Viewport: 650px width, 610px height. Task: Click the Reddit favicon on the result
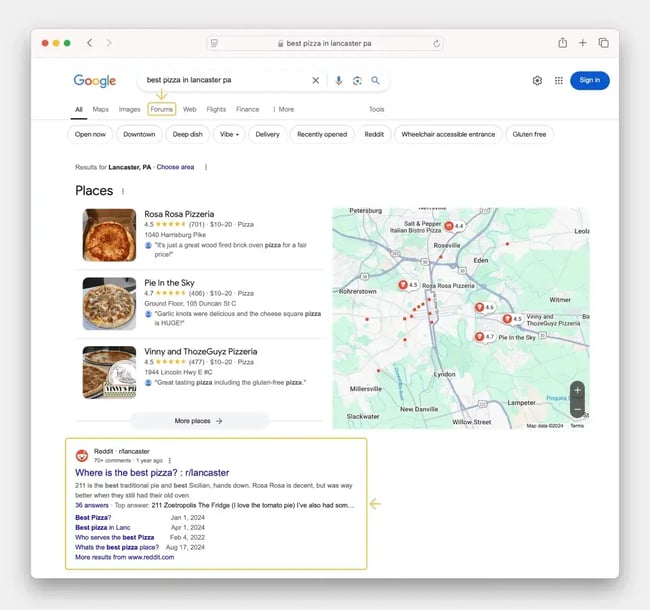[82, 455]
